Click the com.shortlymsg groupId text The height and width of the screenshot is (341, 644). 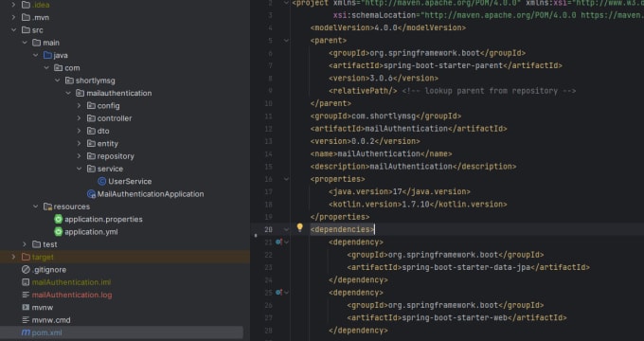(x=384, y=116)
